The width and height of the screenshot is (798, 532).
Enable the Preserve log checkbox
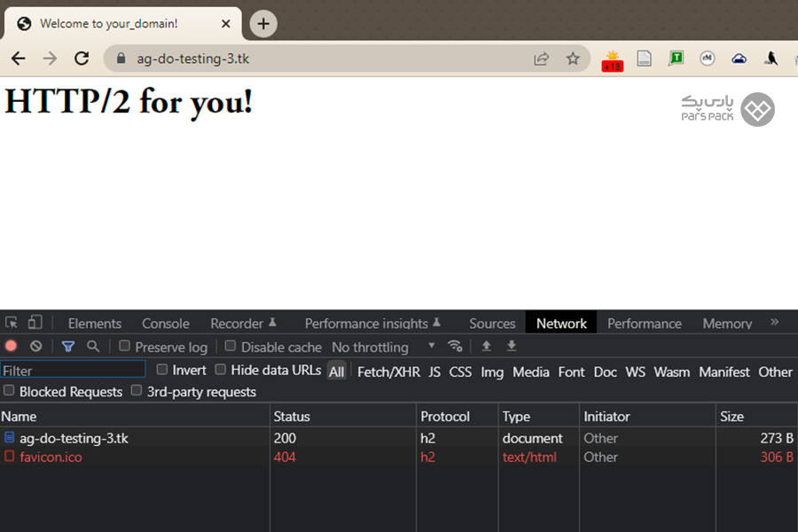click(125, 347)
